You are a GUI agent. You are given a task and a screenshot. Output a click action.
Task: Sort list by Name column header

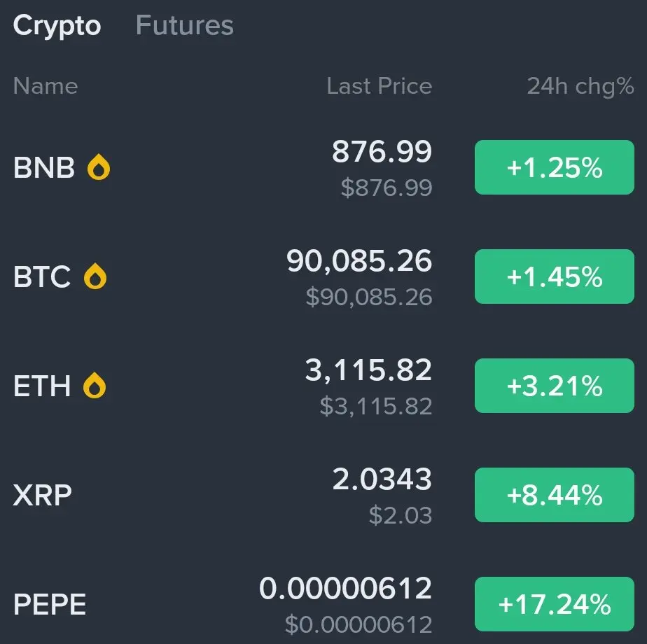[46, 86]
